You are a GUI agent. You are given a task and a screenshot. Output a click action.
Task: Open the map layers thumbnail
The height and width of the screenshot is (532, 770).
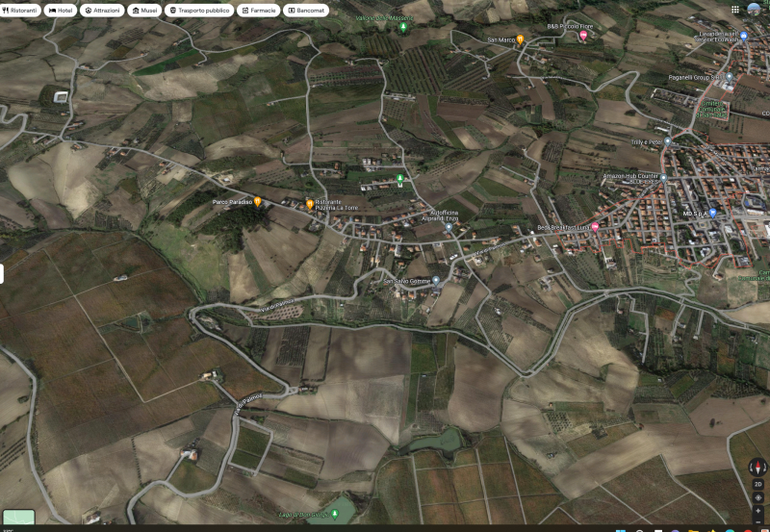(17, 517)
